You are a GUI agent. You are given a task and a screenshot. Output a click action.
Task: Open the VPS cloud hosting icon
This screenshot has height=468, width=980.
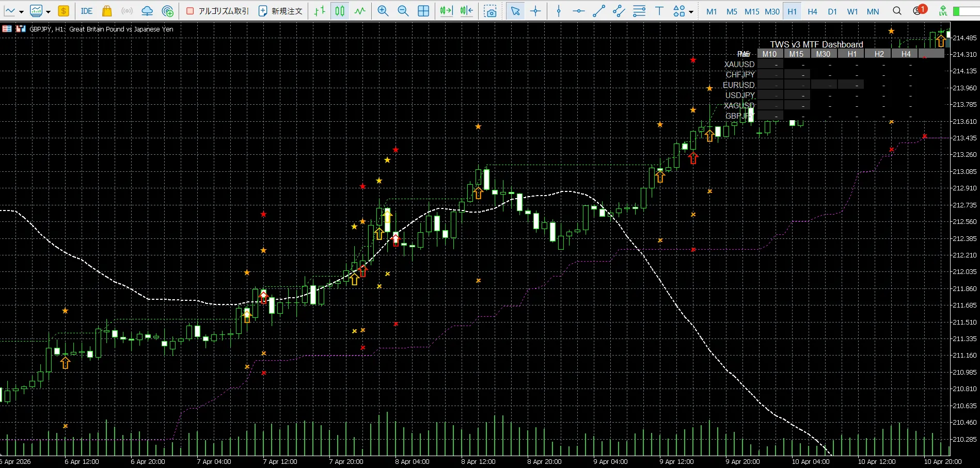point(147,11)
